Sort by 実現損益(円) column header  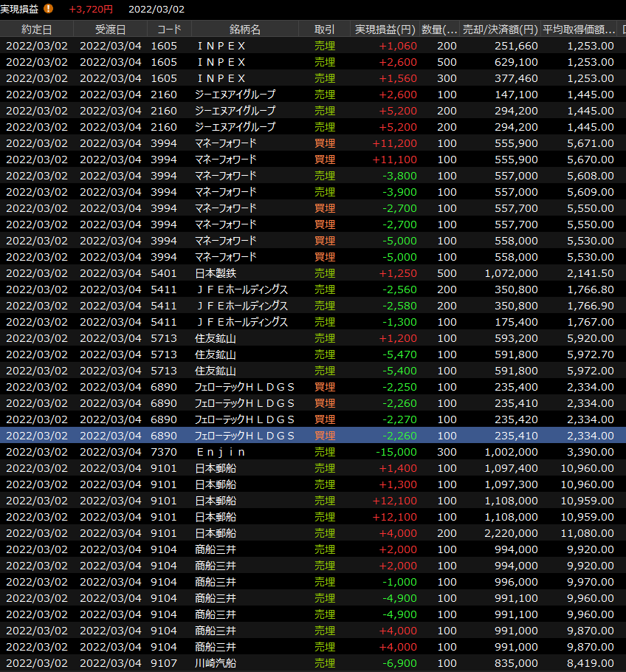[x=384, y=30]
